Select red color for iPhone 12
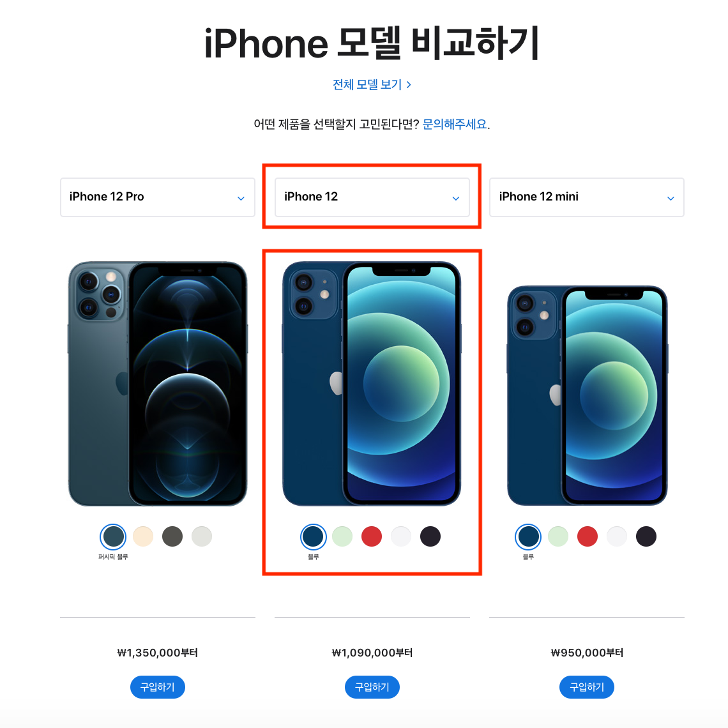The image size is (728, 728). click(372, 536)
